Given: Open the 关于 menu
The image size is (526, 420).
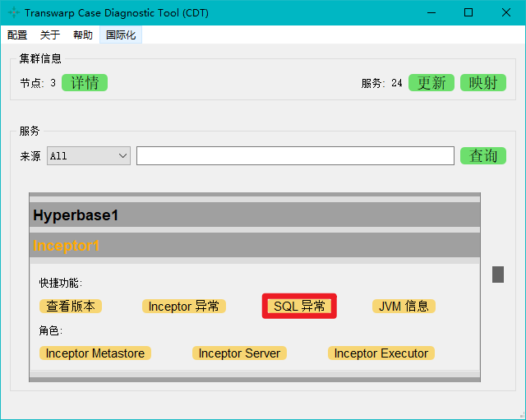Looking at the screenshot, I should point(50,35).
